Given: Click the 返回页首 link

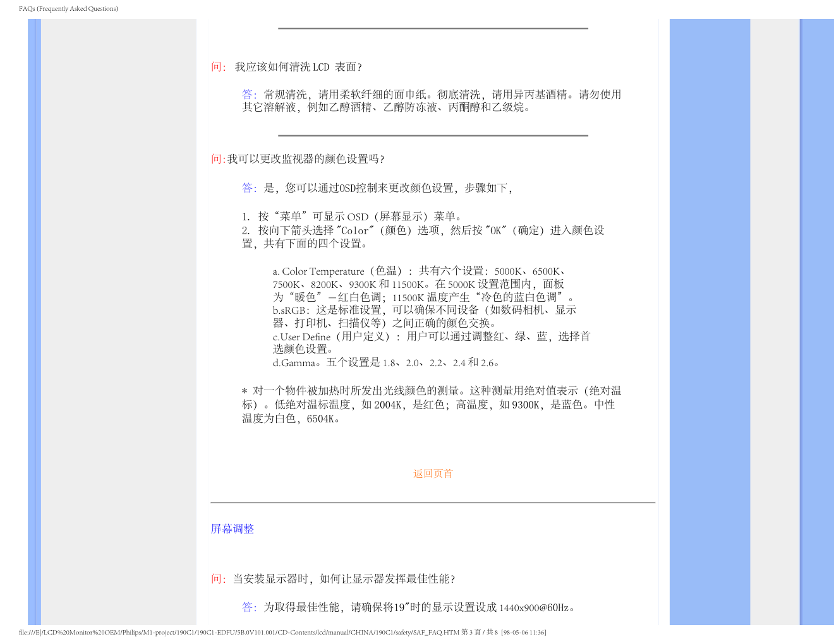Looking at the screenshot, I should click(433, 474).
